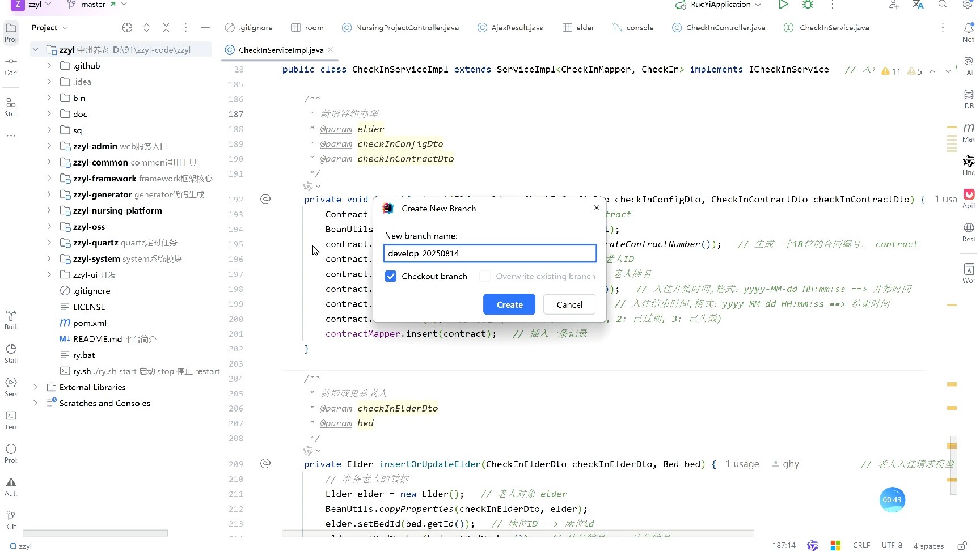Click the 00:43 recording timer bubble
Viewport: 980px width, 551px height.
point(892,500)
